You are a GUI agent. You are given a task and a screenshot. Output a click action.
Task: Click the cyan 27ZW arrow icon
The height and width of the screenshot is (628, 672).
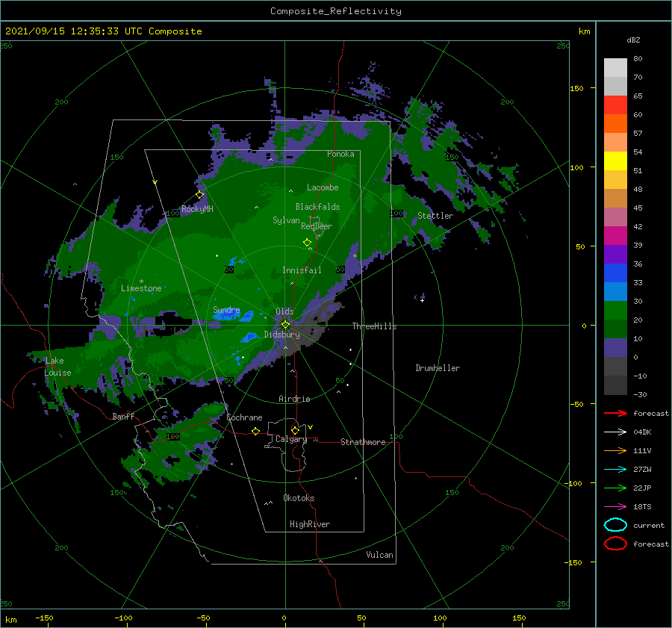click(x=615, y=470)
